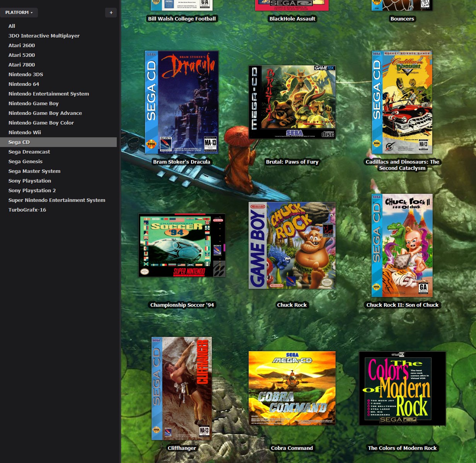Click Cadillacs and Dinosaurs title label
476x463 pixels.
tap(402, 165)
